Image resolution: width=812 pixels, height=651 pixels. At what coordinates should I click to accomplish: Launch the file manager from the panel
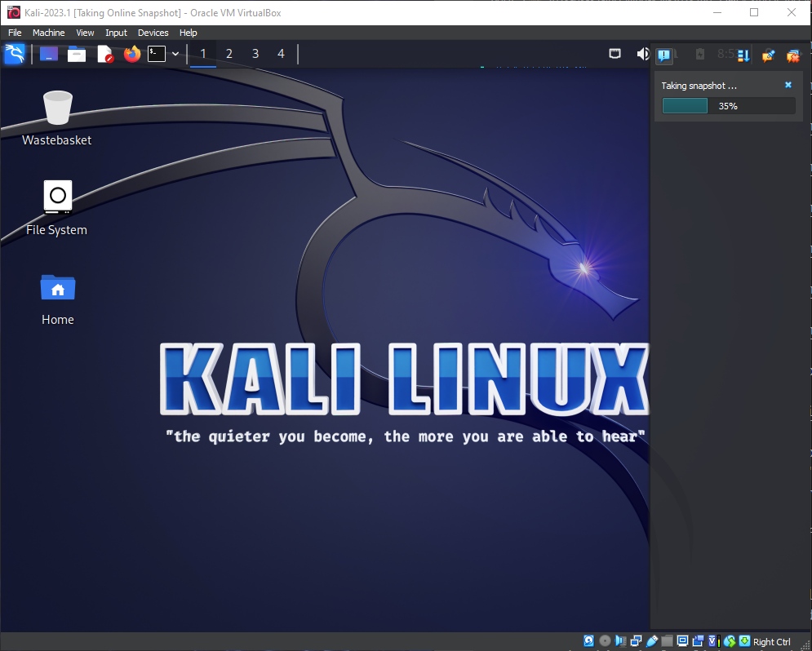[77, 54]
